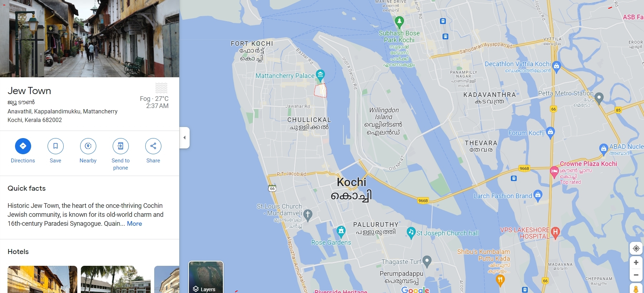Image resolution: width=644 pixels, height=293 pixels.
Task: Open the Jew Town street photo
Action: 89,39
